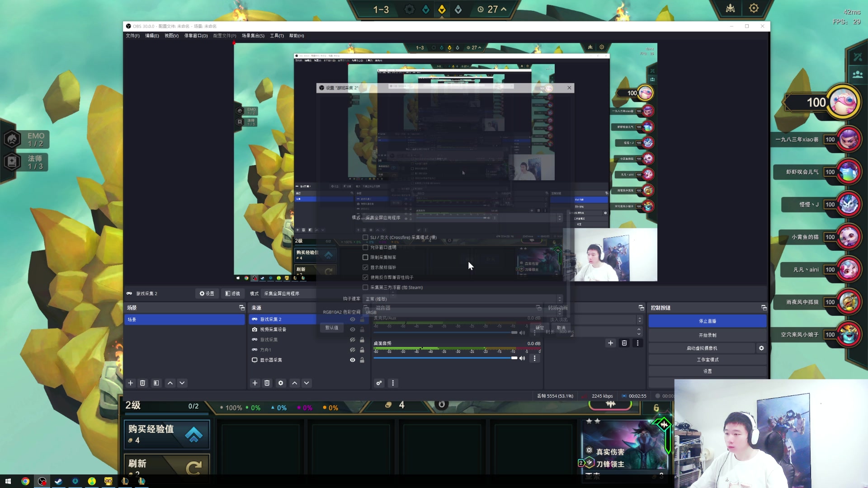Viewport: 868px width, 488px height.
Task: Click the 启动虚拟摄像机 button
Action: [x=702, y=348]
